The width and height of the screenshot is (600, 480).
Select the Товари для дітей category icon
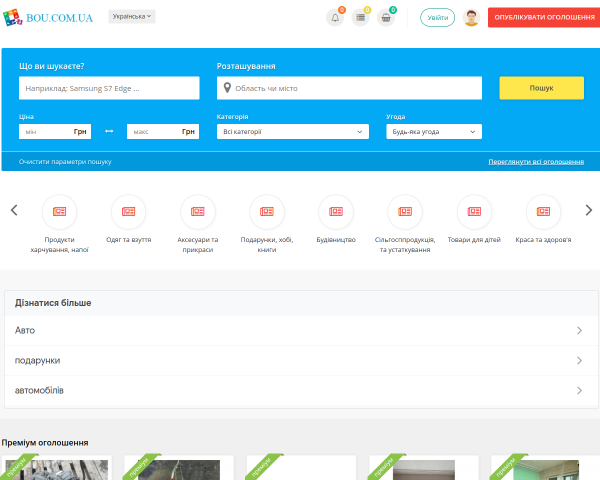(x=474, y=212)
